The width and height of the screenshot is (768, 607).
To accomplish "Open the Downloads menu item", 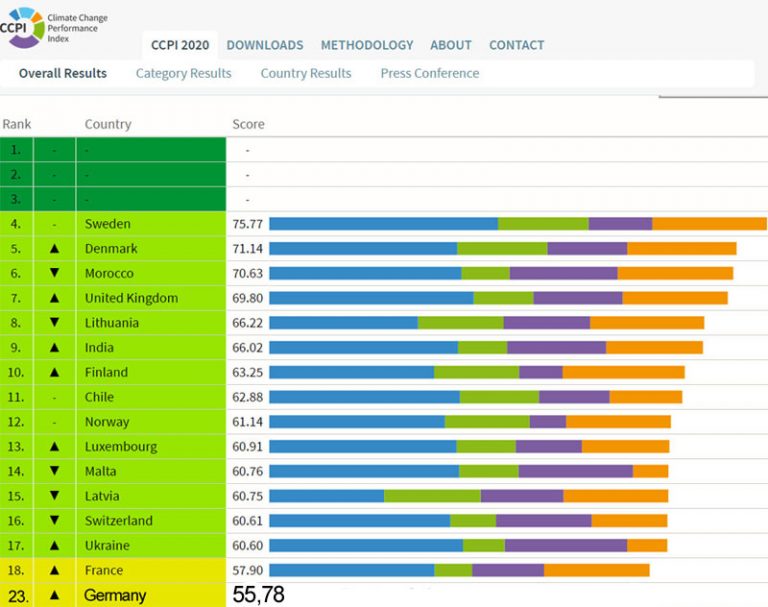I will [x=265, y=45].
